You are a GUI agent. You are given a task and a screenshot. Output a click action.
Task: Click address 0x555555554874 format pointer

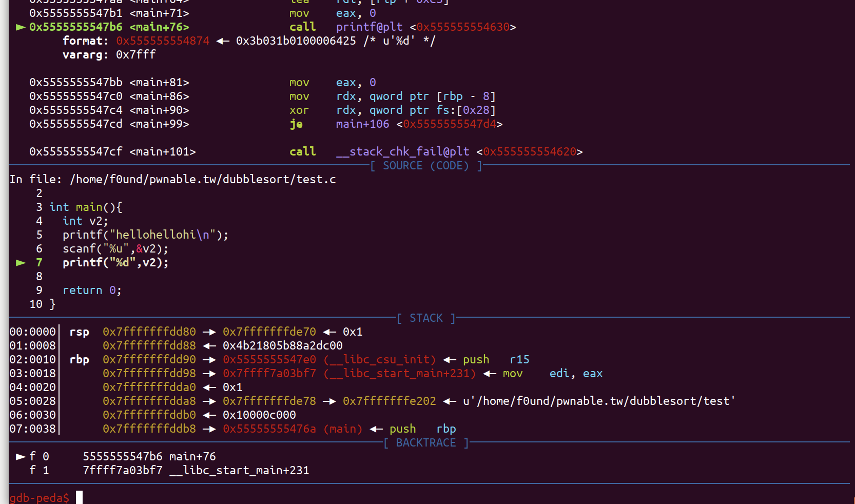pos(163,41)
